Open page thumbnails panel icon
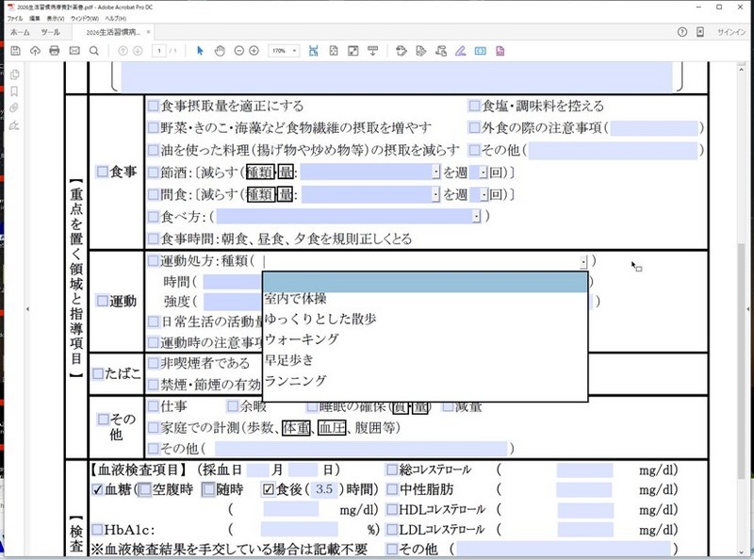 tap(14, 74)
